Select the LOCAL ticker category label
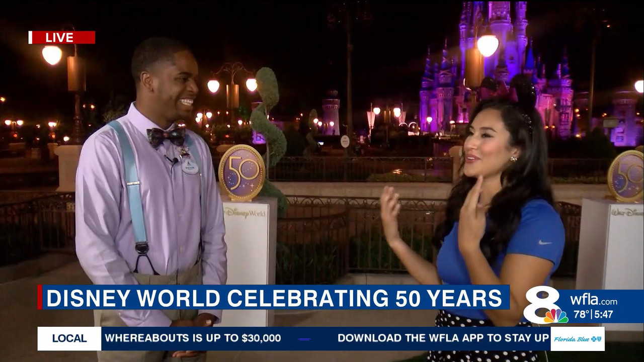Screen dimensions: 644x362 [x=69, y=338]
